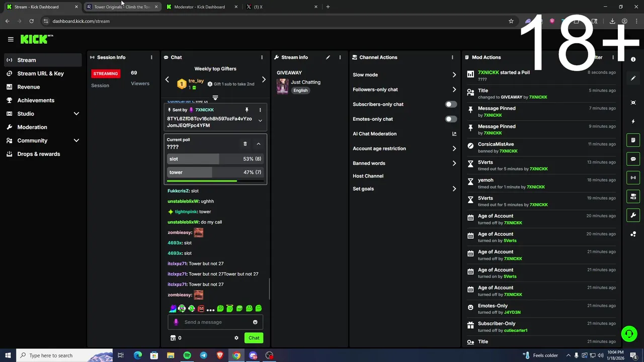Open Session Info panel options menu

151,57
